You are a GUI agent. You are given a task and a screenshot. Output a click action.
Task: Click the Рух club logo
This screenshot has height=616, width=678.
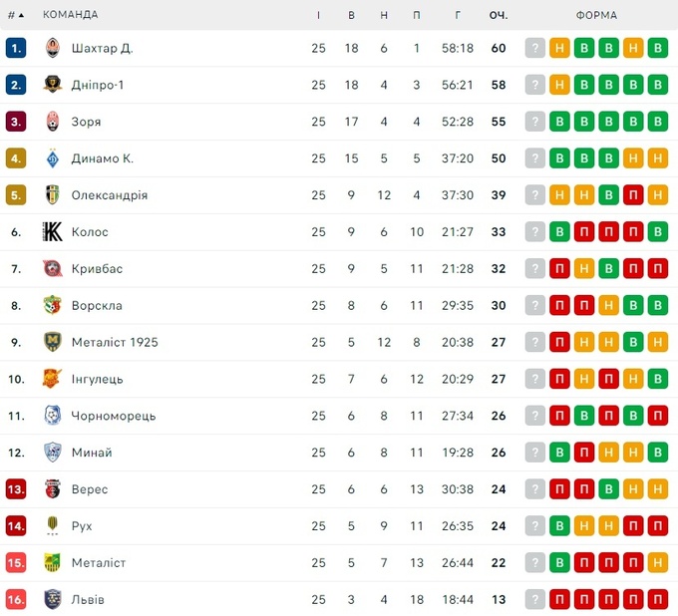[x=53, y=526]
